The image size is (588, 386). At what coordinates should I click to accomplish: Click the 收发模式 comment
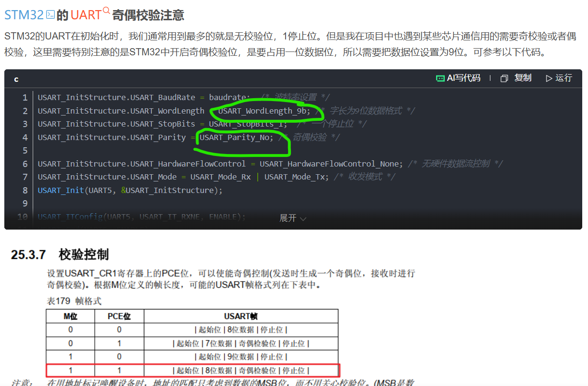click(364, 177)
